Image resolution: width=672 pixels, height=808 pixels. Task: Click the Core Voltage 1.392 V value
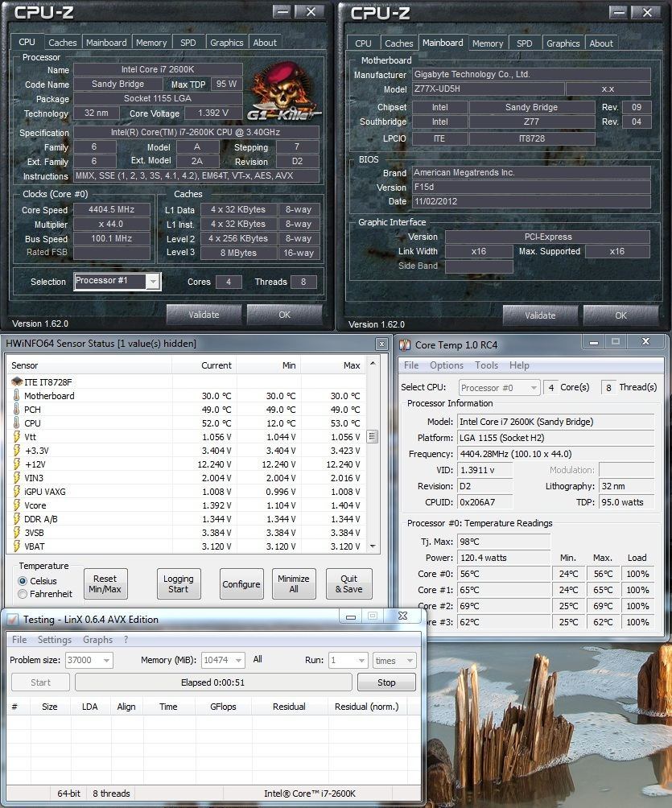click(x=212, y=113)
